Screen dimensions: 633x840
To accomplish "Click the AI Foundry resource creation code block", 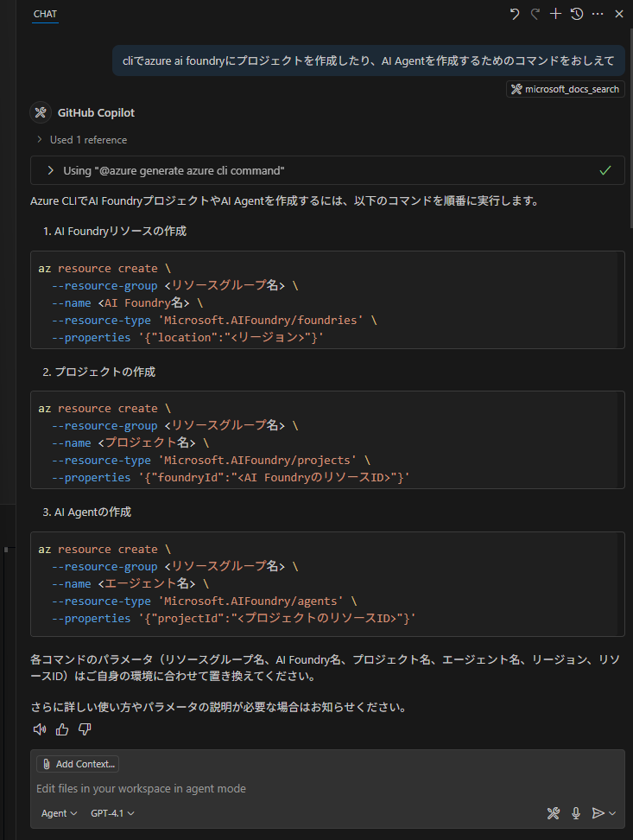I will (x=327, y=300).
